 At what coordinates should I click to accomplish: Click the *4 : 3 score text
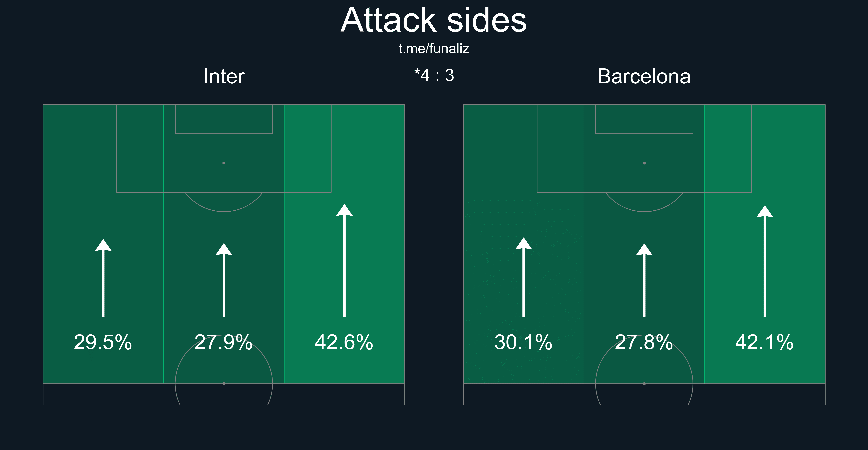(x=434, y=75)
